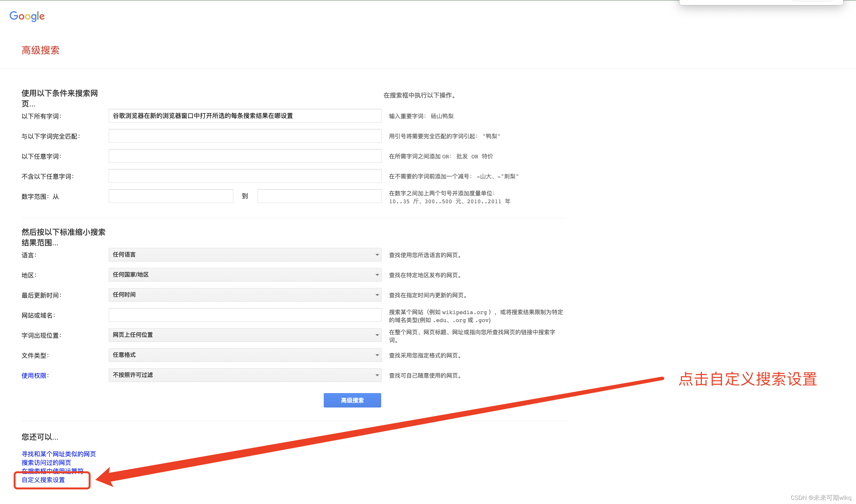Click the blue 高级搜索 button
The width and height of the screenshot is (856, 504).
[352, 400]
